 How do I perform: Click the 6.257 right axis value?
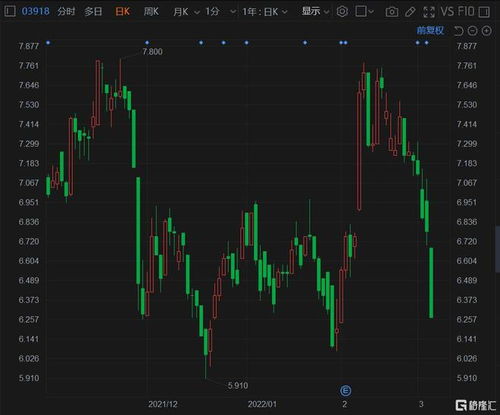(x=467, y=319)
